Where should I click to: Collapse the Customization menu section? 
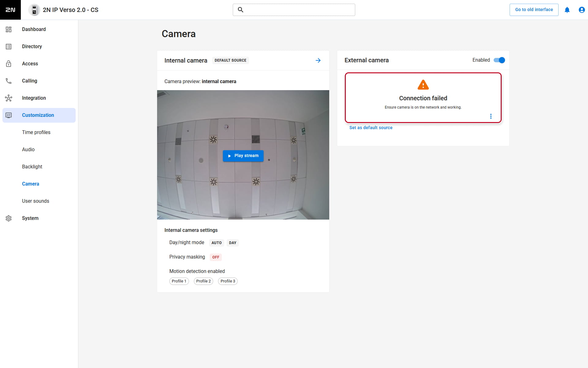click(x=39, y=115)
